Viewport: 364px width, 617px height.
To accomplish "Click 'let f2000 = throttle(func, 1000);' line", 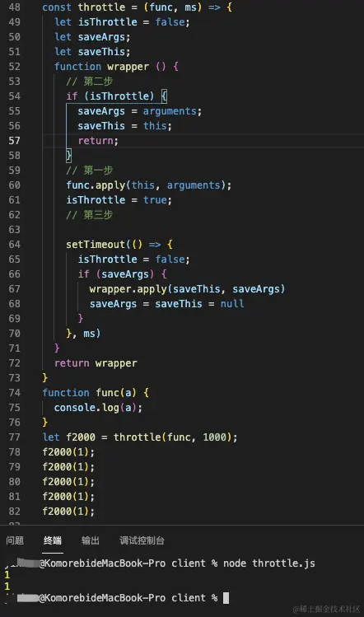I will pyautogui.click(x=140, y=437).
